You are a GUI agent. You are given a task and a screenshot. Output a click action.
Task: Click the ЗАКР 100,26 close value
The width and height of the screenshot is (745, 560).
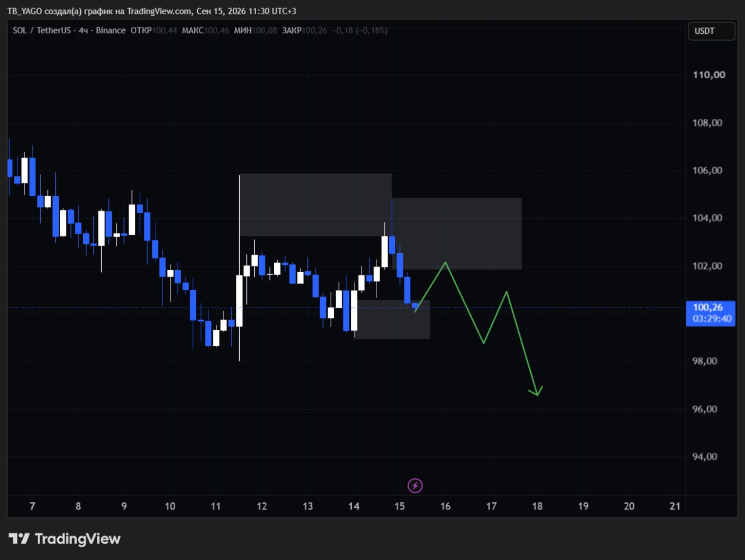coord(304,30)
